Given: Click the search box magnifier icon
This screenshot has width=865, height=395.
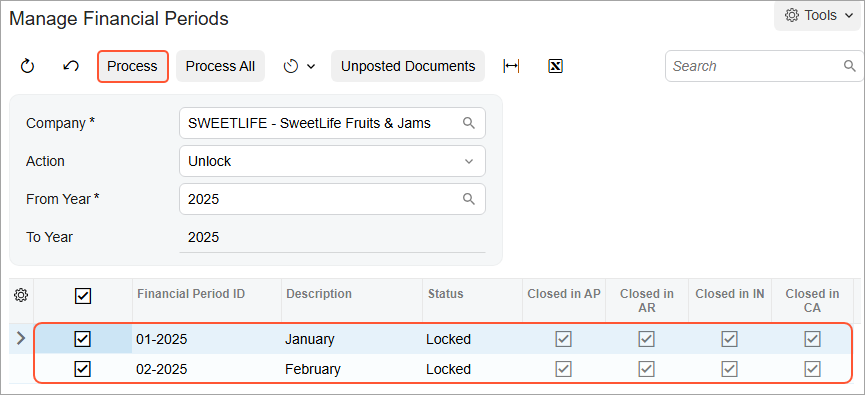Looking at the screenshot, I should [850, 66].
